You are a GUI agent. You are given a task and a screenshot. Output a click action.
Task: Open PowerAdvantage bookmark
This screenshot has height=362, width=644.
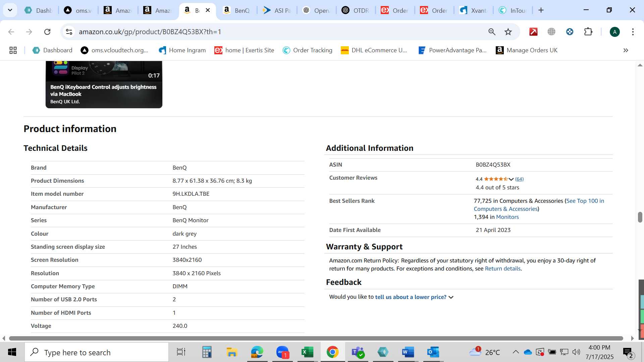tap(452, 50)
